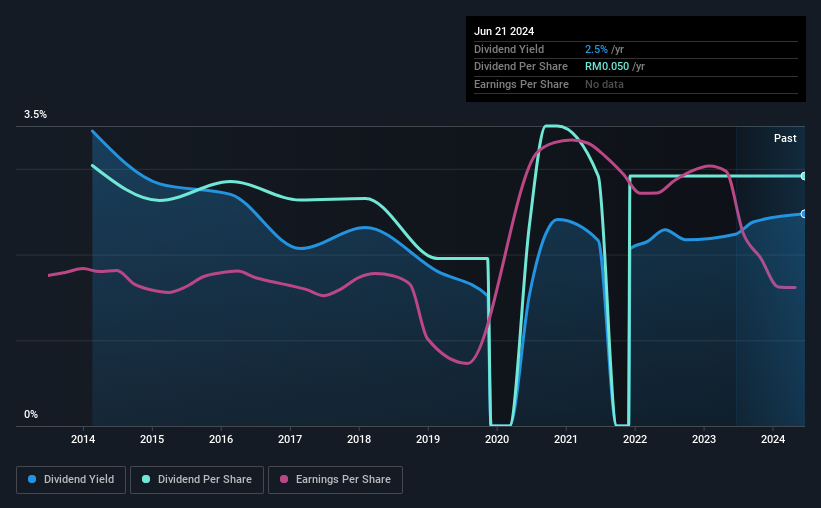
Task: Click the 2024 year axis label
Action: 773,439
